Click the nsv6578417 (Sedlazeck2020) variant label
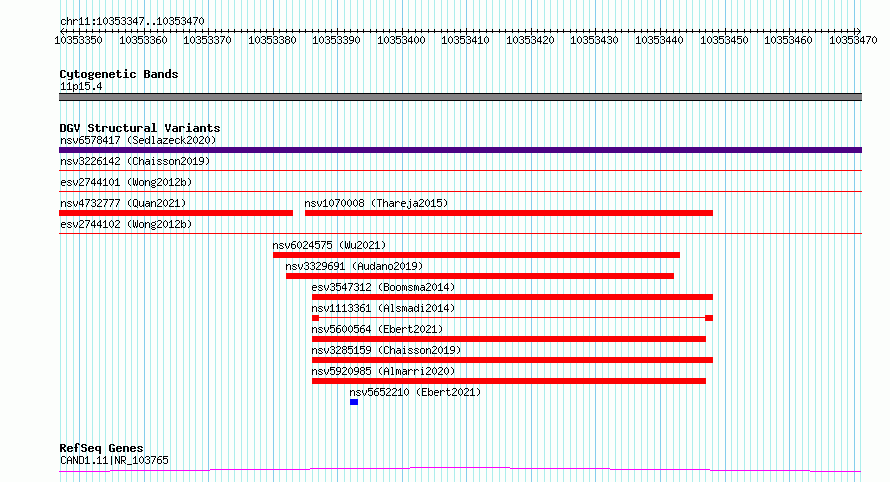This screenshot has width=890, height=482. coord(138,140)
